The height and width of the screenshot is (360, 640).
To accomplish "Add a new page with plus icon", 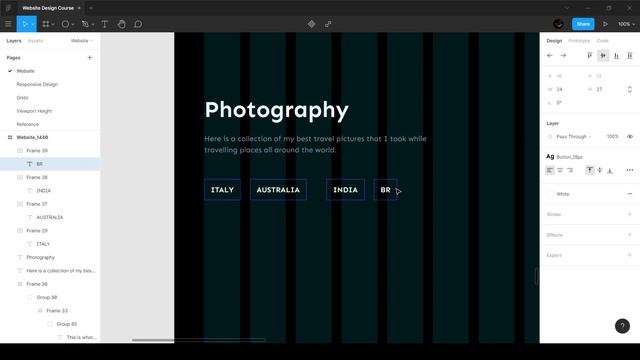I will click(x=90, y=58).
